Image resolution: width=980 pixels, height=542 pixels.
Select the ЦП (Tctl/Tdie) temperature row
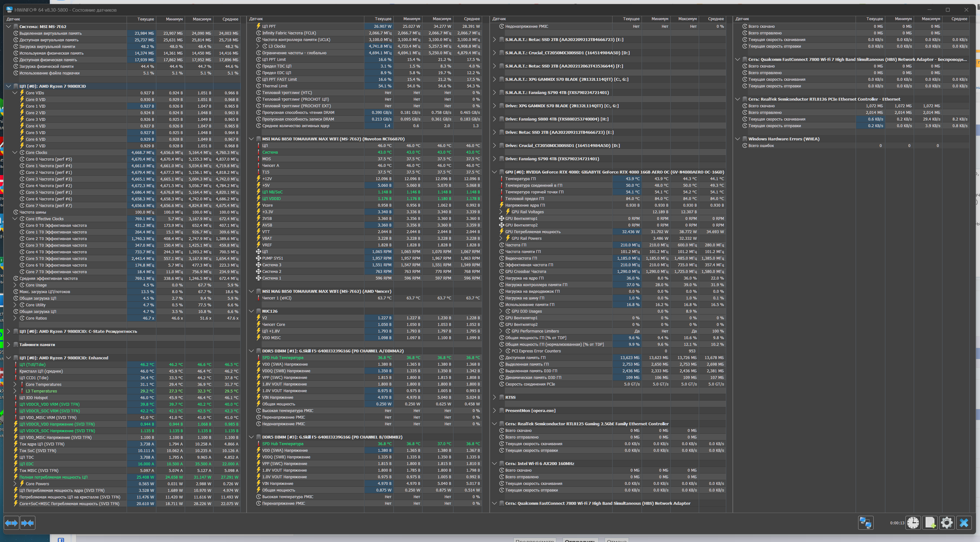[32, 364]
